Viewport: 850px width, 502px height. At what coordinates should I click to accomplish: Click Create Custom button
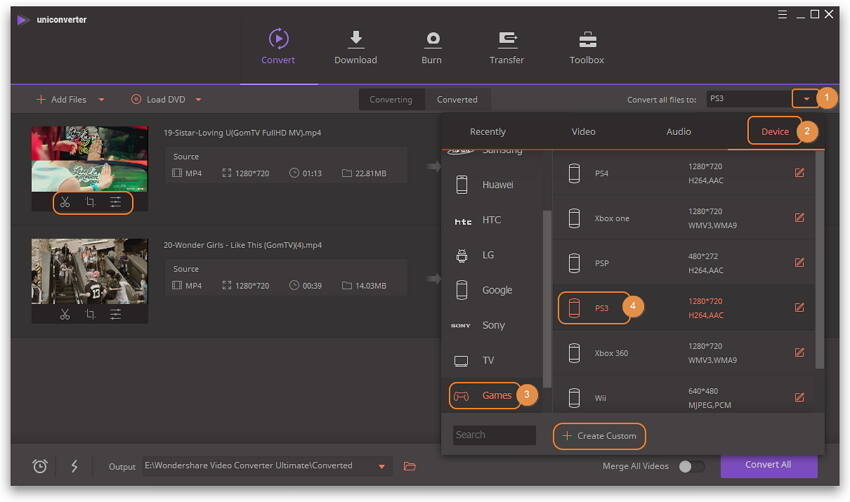(599, 436)
